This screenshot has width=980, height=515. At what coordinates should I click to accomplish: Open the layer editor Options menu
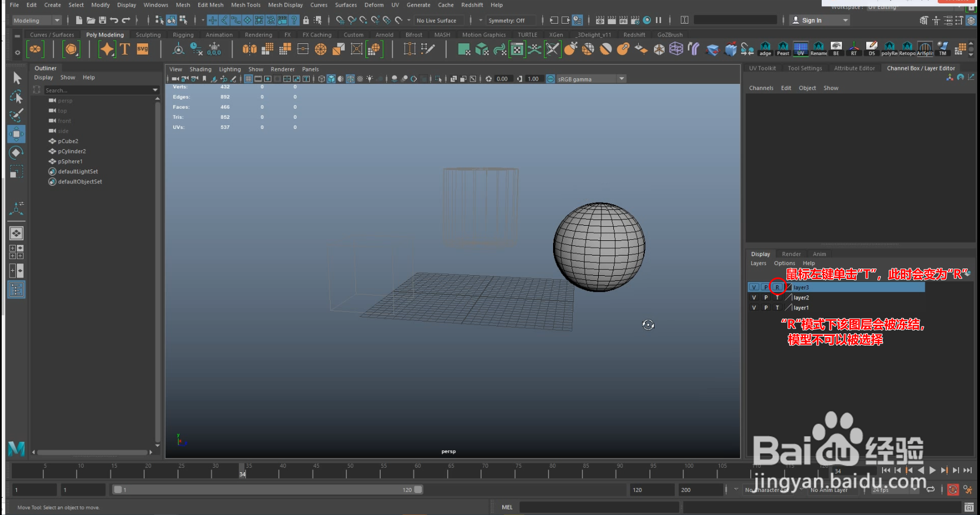784,263
